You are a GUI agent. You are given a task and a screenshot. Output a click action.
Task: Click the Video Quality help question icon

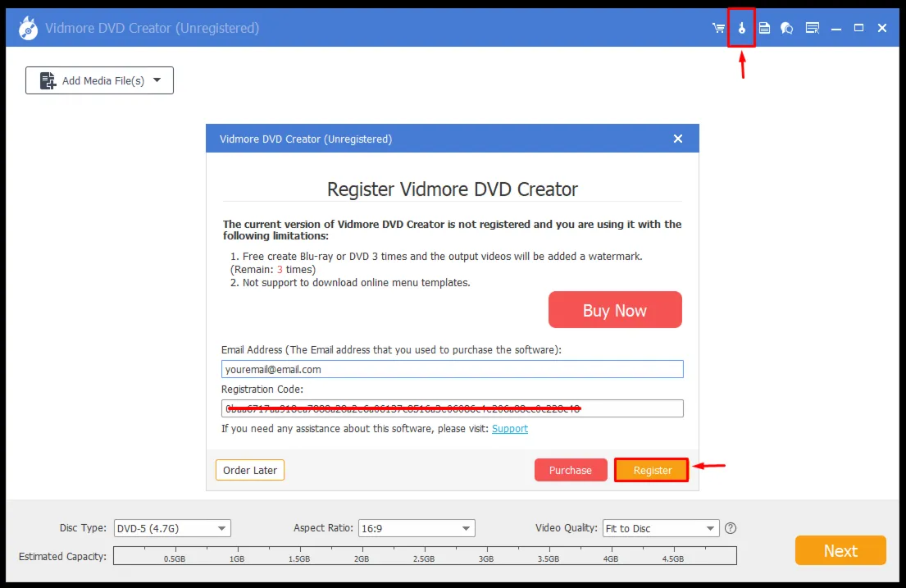(x=731, y=528)
